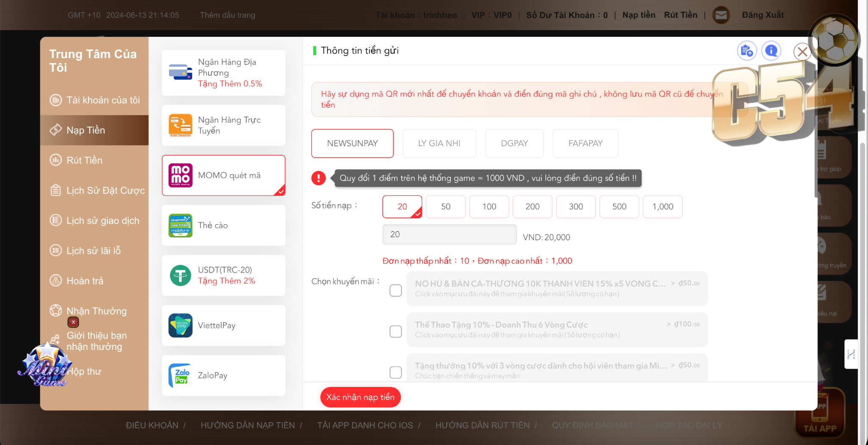Open HƯỚNG DẪN NẠP TIỀN footer link
868x445 pixels.
tap(248, 425)
